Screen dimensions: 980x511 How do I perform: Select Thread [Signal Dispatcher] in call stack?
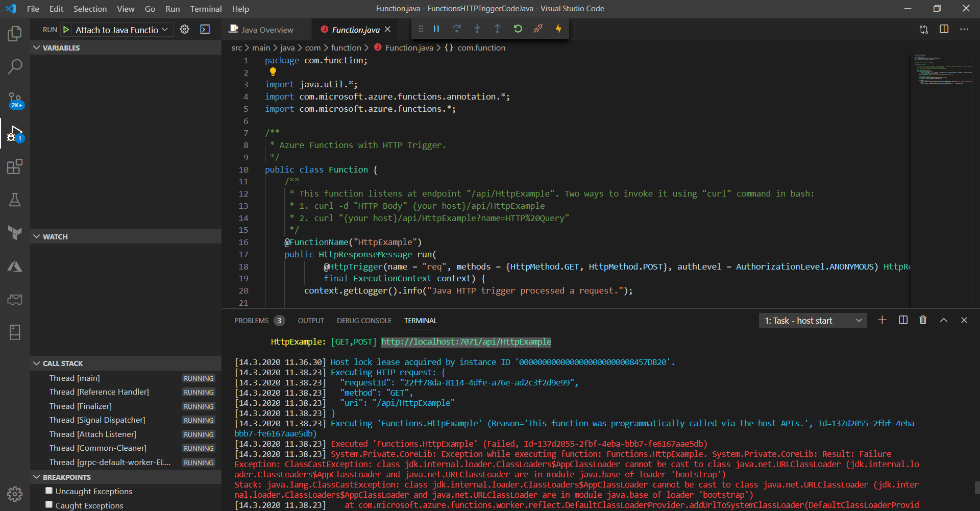click(126, 420)
